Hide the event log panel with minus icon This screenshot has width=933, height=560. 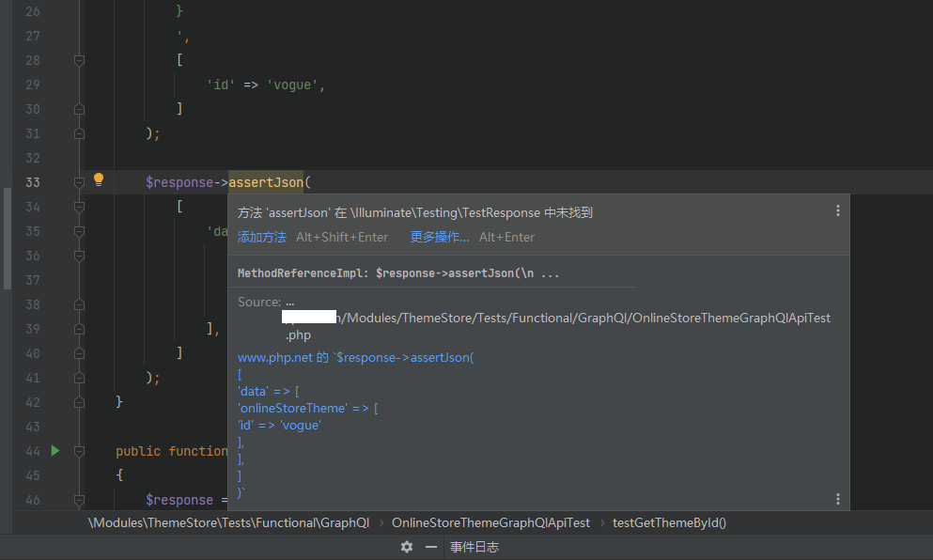tap(431, 547)
